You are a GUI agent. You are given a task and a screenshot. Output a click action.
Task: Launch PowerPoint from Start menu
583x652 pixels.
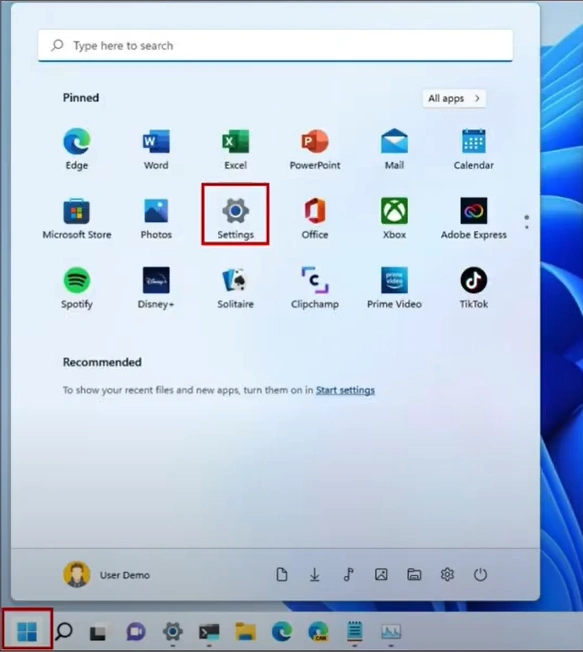tap(315, 149)
